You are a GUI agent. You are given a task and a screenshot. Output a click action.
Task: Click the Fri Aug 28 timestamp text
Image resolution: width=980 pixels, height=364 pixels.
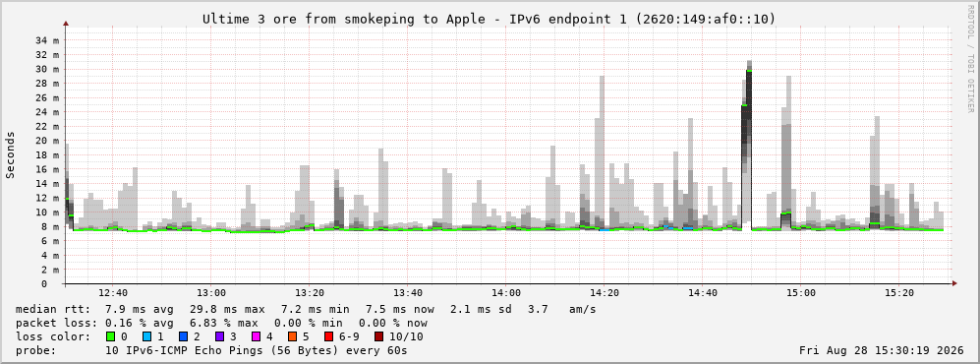click(x=882, y=350)
